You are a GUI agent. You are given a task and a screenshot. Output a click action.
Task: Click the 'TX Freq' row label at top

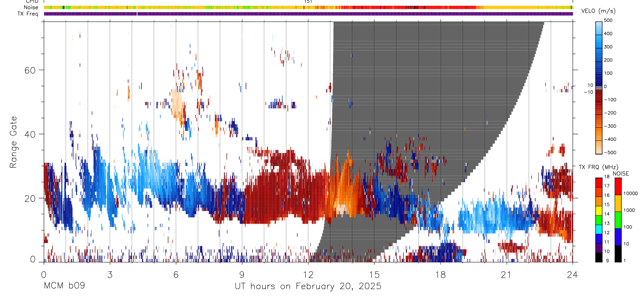coord(29,14)
